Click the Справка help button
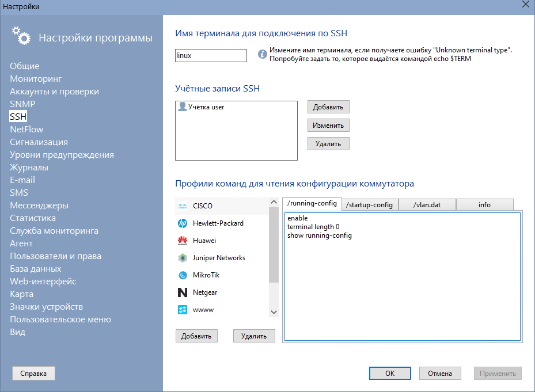 33,373
